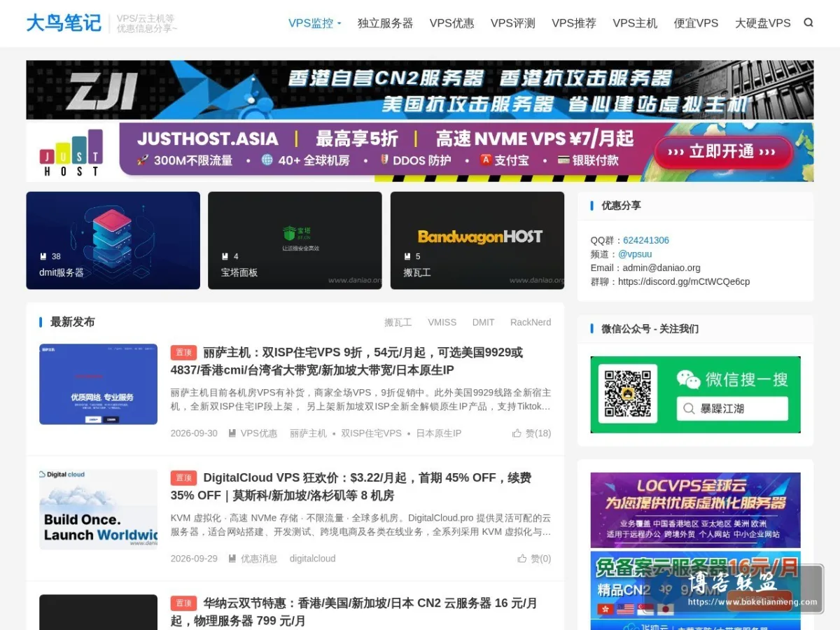Click the QQ群 number 624241306
The width and height of the screenshot is (840, 630).
646,240
